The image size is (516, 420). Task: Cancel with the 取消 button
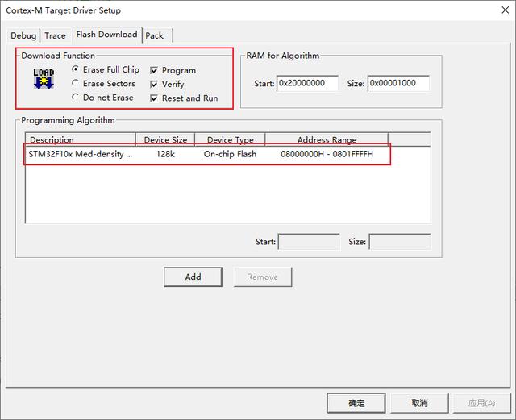(419, 403)
